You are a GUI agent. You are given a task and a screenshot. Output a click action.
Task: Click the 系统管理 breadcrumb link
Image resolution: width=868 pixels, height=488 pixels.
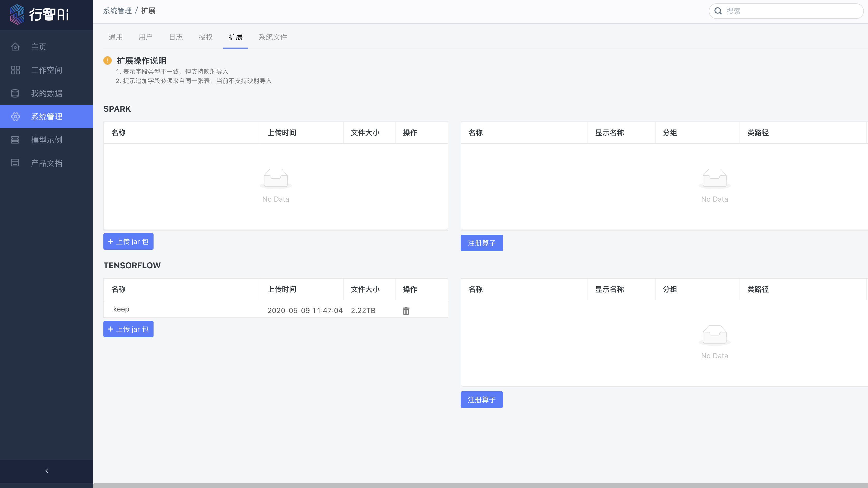(117, 11)
